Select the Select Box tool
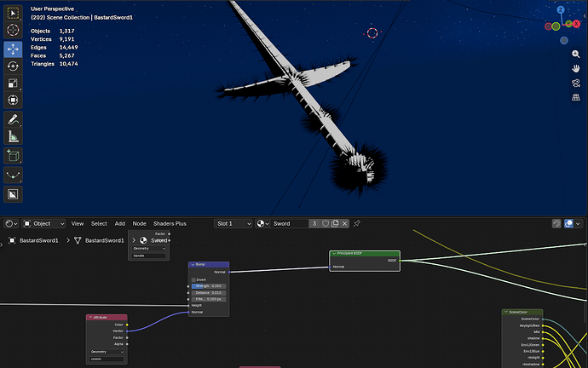588x368 pixels. (x=13, y=13)
